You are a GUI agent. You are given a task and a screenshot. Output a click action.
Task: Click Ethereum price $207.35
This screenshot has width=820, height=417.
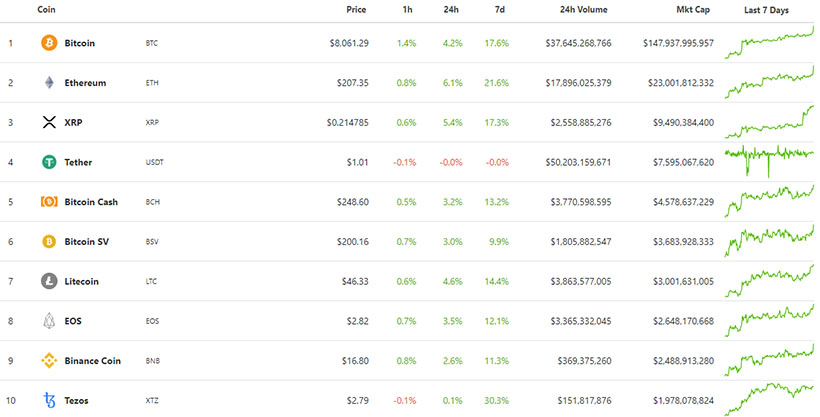point(352,83)
